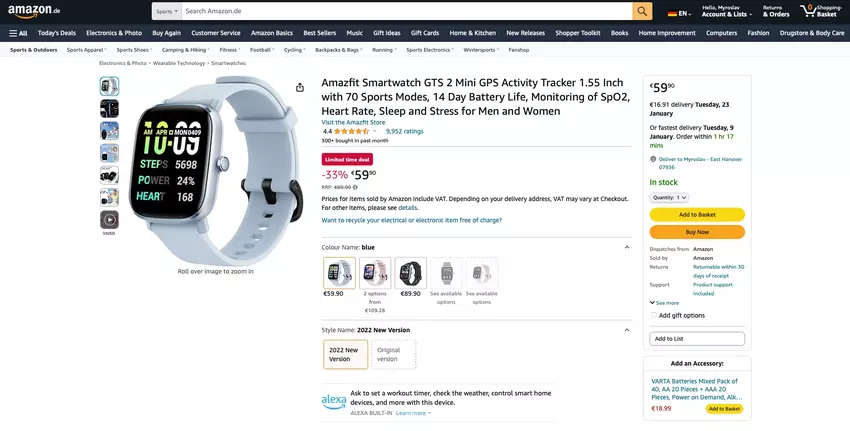Choose the black watch colour swatch
This screenshot has height=431, width=850.
410,273
